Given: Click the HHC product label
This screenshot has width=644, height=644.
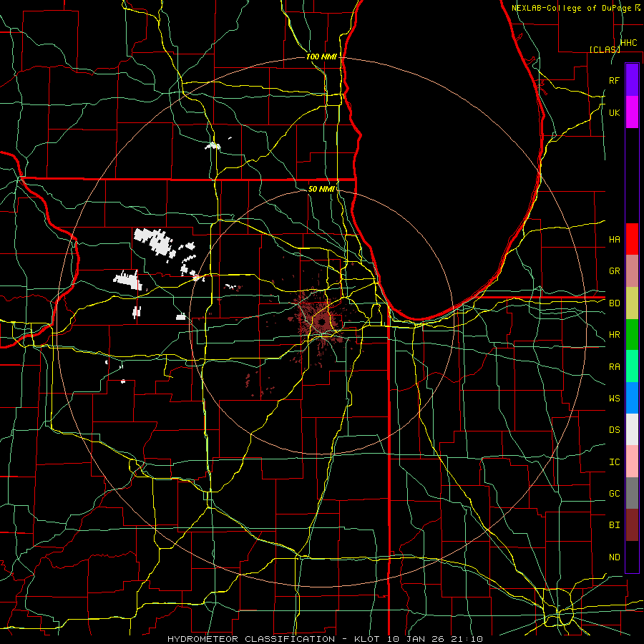Looking at the screenshot, I should coord(628,43).
